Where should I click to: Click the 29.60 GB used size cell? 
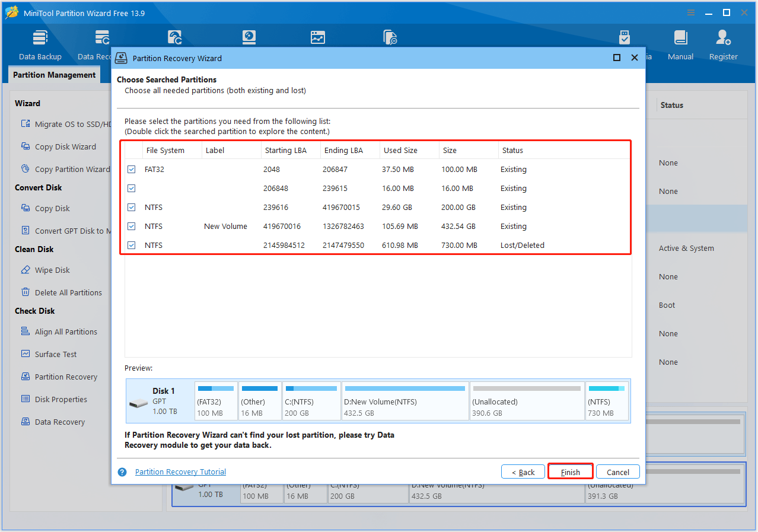398,208
